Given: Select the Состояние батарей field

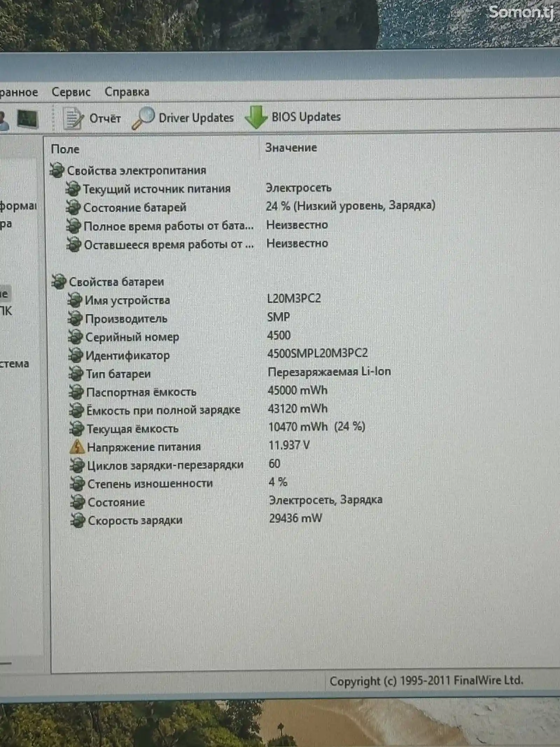Looking at the screenshot, I should tap(135, 207).
